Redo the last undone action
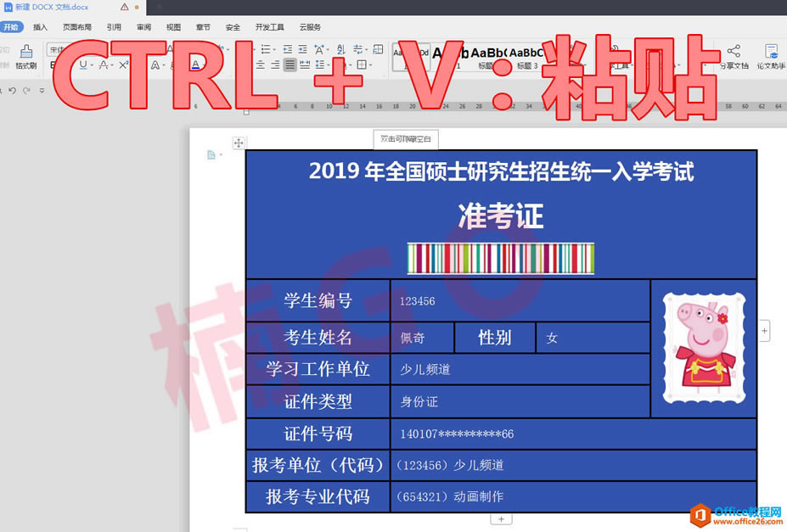 pyautogui.click(x=26, y=90)
